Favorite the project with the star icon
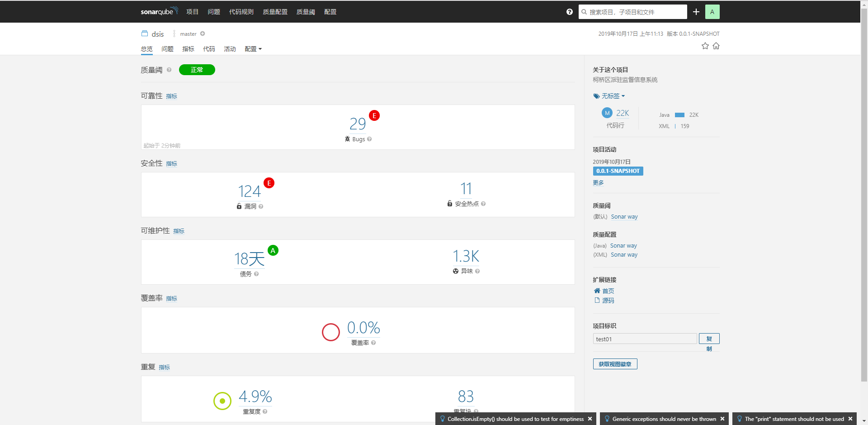Image resolution: width=868 pixels, height=425 pixels. pos(705,46)
